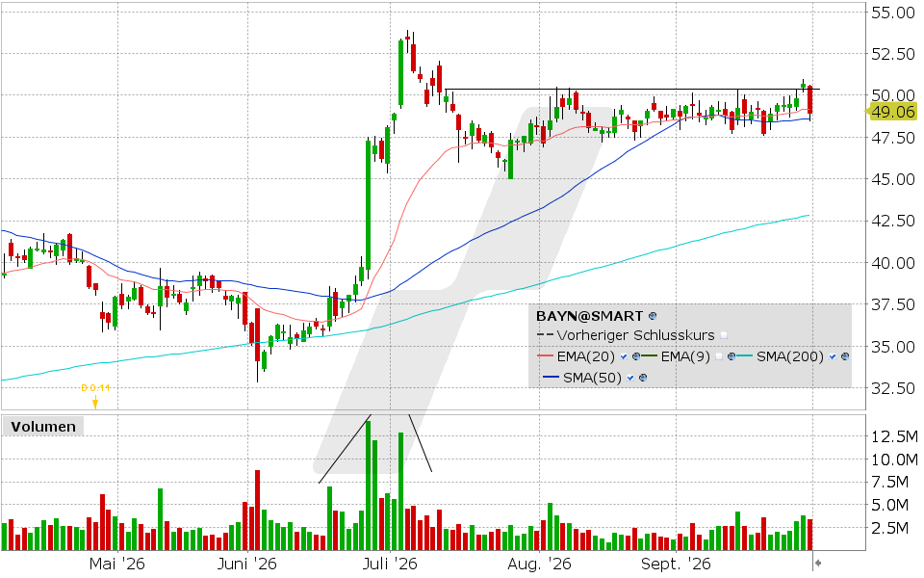The height and width of the screenshot is (578, 924).
Task: Click the EMA(9) legend label
Action: coord(686,356)
